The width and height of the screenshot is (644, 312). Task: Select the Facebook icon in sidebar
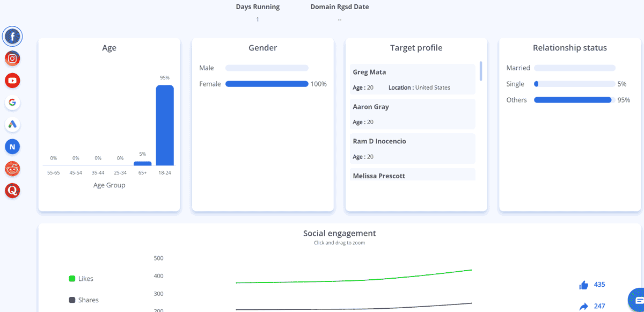(x=12, y=37)
